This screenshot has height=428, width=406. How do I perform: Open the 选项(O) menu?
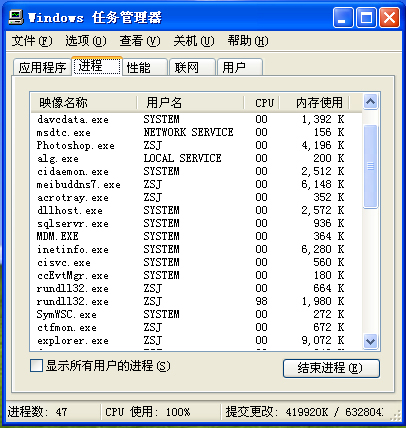[86, 41]
